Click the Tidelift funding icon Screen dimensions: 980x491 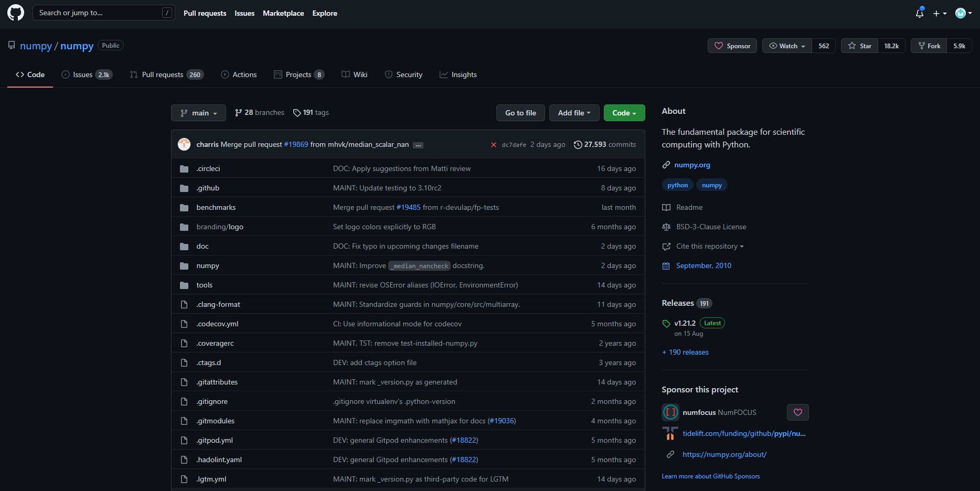tap(670, 433)
